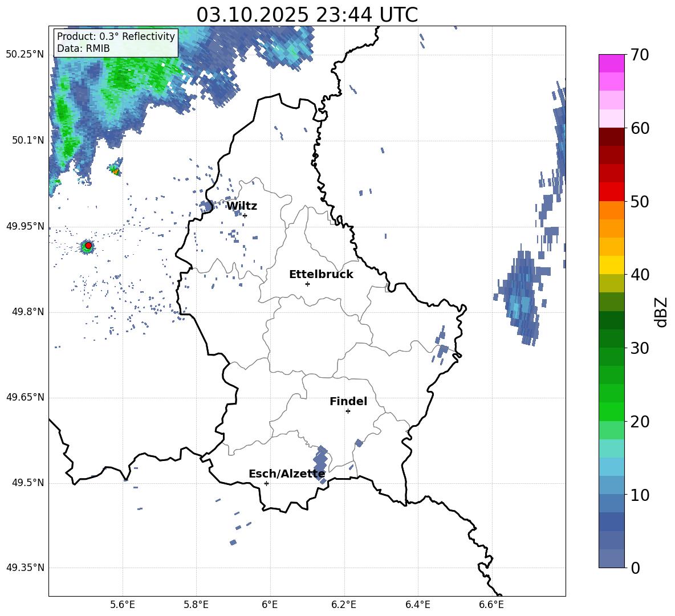Click the 49.5°N latitude label
Image resolution: width=675 pixels, height=616 pixels.
[x=28, y=483]
